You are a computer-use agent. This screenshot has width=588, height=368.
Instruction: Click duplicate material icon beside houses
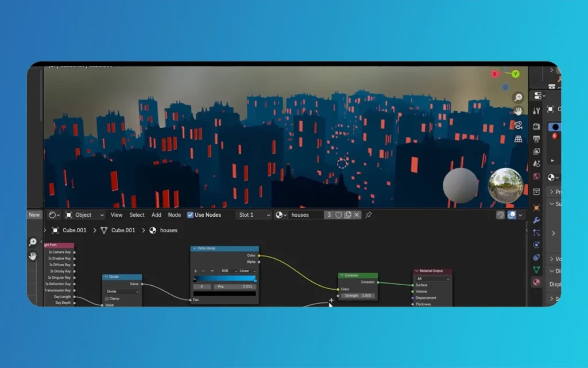click(x=347, y=215)
